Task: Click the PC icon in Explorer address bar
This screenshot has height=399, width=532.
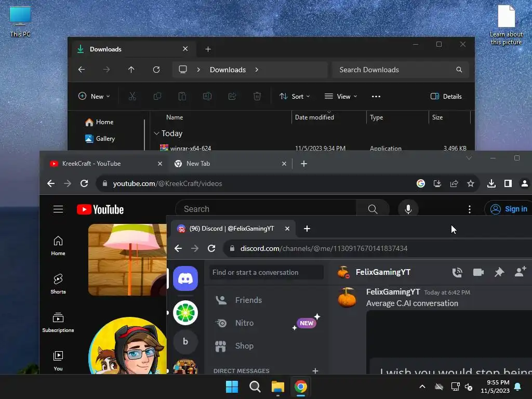Action: [183, 70]
